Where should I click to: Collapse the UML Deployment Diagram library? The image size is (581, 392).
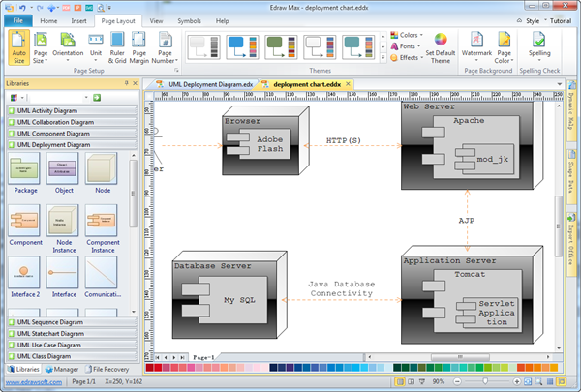point(54,144)
